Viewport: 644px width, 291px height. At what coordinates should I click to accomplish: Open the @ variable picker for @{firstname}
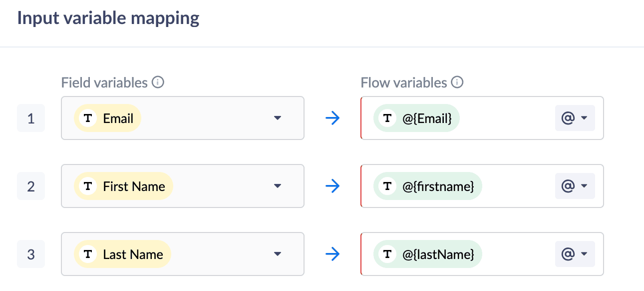click(575, 186)
